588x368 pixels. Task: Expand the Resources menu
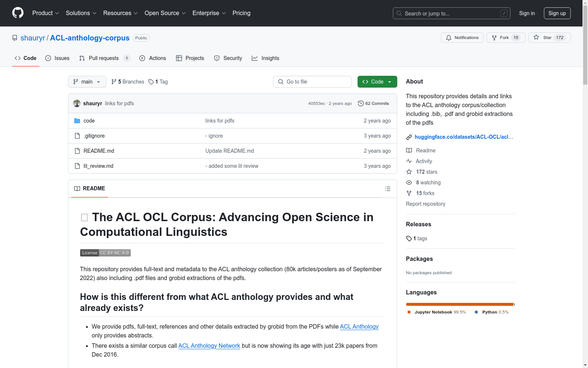(x=121, y=13)
